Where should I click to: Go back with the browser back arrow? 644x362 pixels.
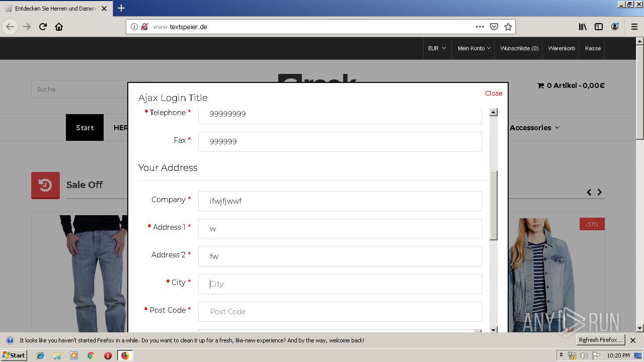tap(10, 27)
